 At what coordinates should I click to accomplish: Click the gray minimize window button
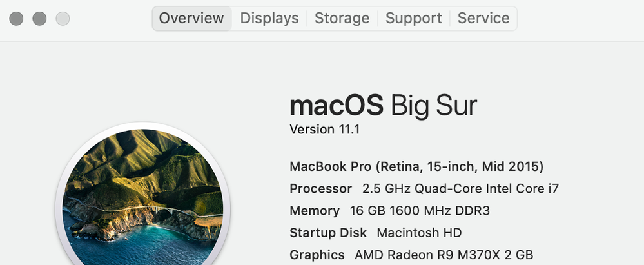tap(39, 19)
